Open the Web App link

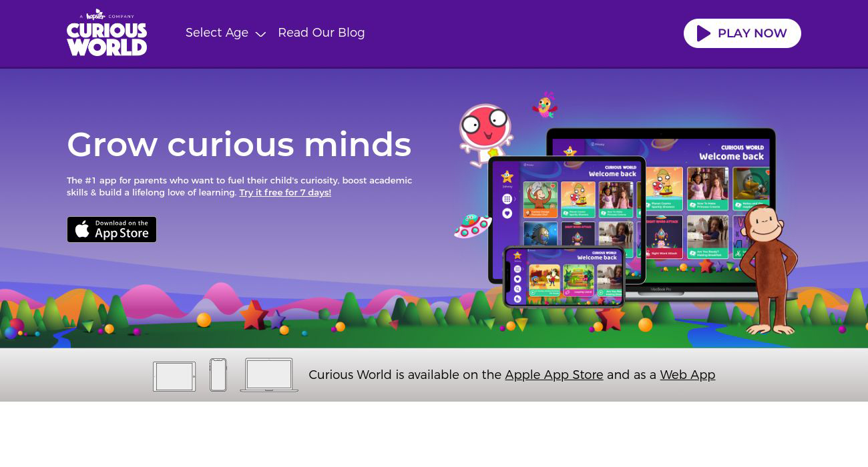click(687, 375)
